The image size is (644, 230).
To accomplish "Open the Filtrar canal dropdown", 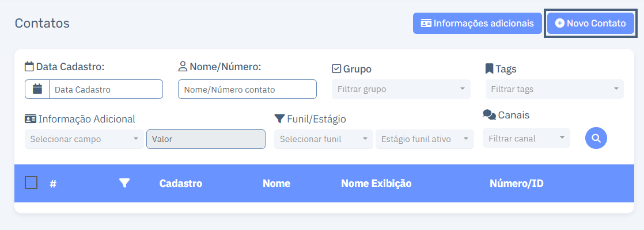I will [526, 138].
